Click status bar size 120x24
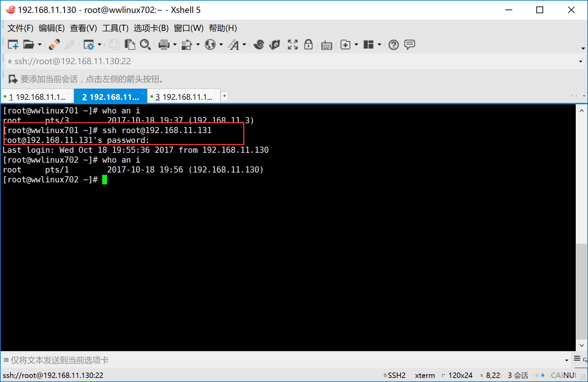588x382 pixels. tap(460, 375)
